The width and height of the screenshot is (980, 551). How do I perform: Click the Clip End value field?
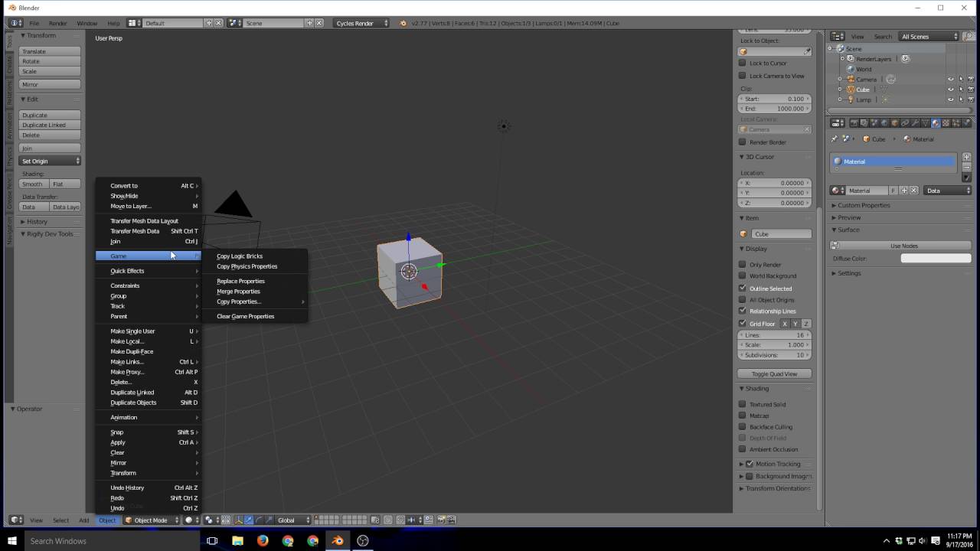click(x=775, y=109)
